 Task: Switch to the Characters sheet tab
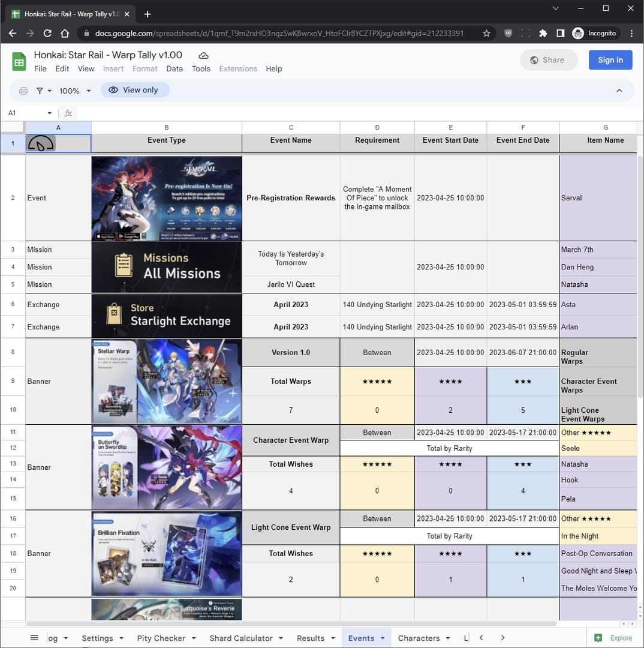pos(420,638)
